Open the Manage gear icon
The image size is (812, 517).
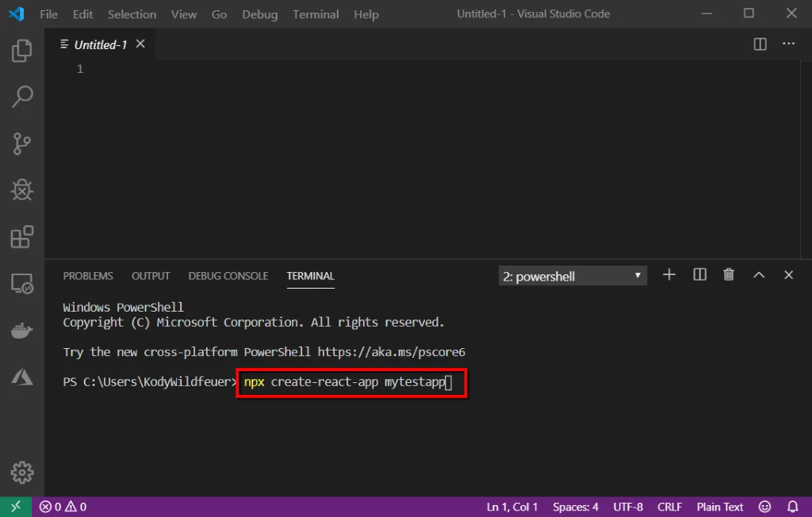(x=21, y=472)
